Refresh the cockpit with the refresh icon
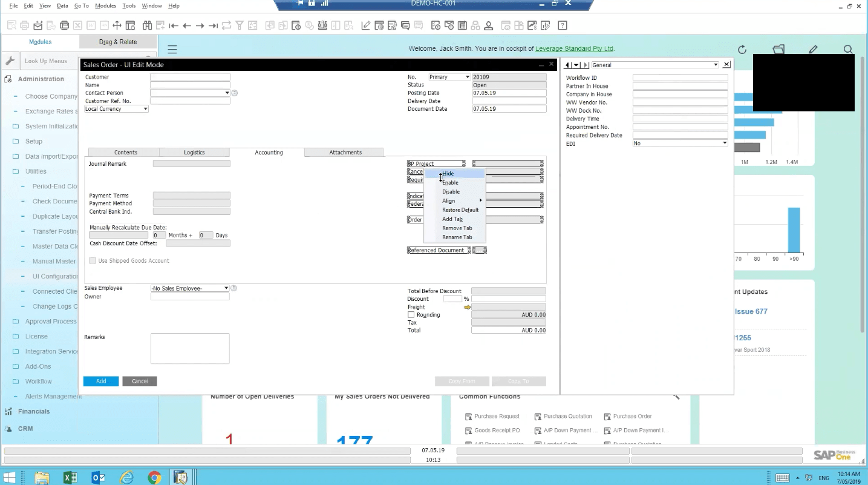This screenshot has width=868, height=485. 742,50
